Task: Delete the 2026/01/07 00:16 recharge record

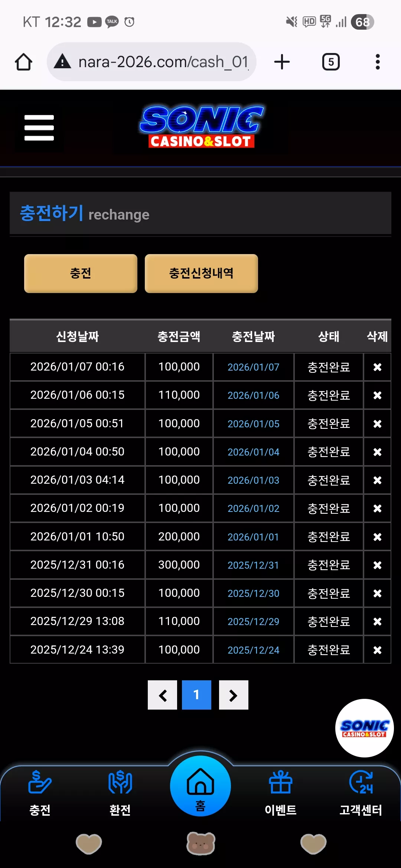Action: (377, 367)
